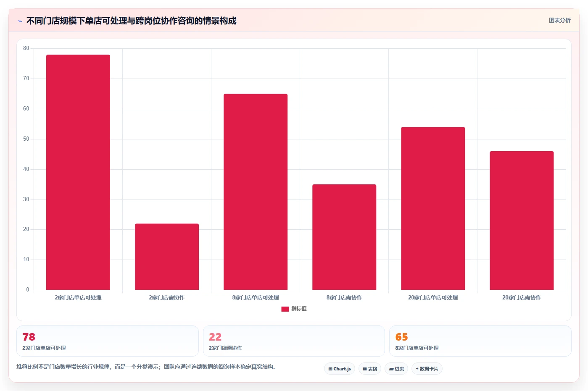
Task: Select the 8家门店需协作 bar
Action: click(x=344, y=237)
